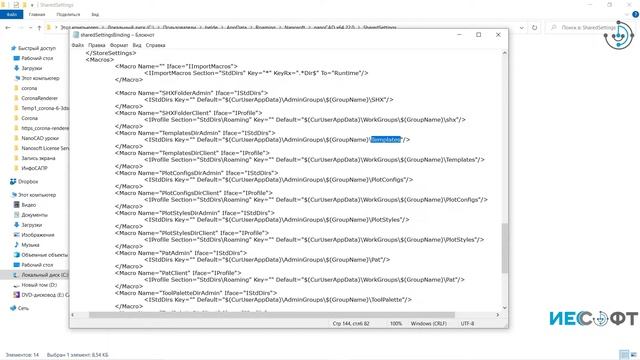Open Notepad's Файл menu
640x360 pixels.
[78, 45]
